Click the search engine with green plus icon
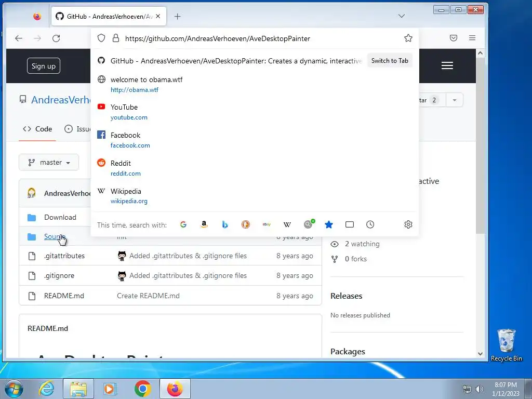Viewport: 532px width, 399px height. coord(309,224)
